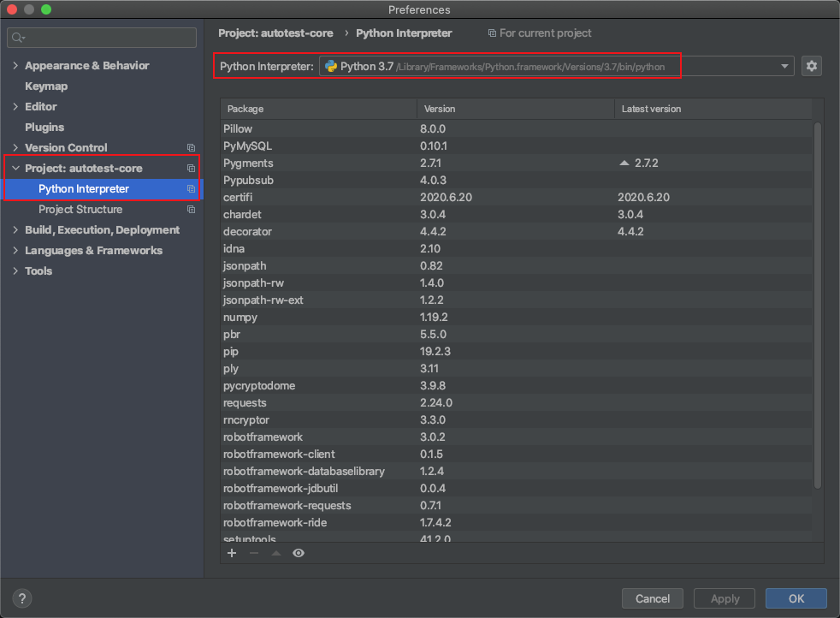The width and height of the screenshot is (840, 618).
Task: Expand the Tools section
Action: coord(15,270)
